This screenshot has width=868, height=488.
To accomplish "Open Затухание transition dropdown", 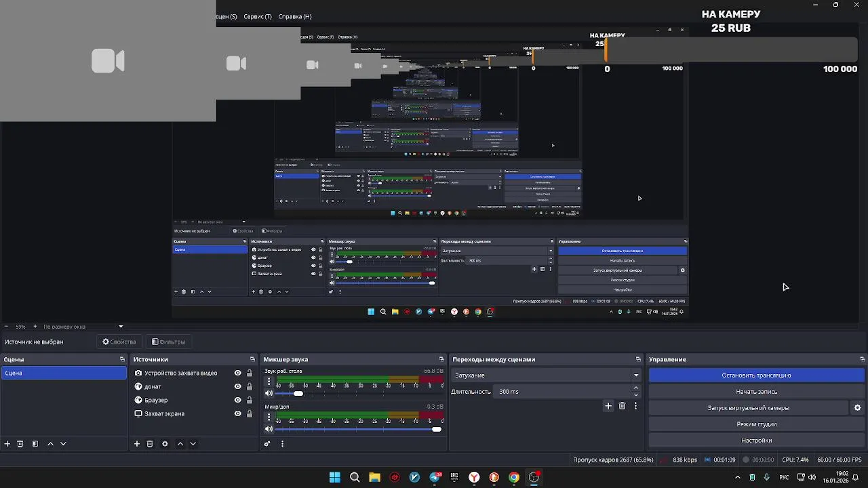I will tap(547, 375).
